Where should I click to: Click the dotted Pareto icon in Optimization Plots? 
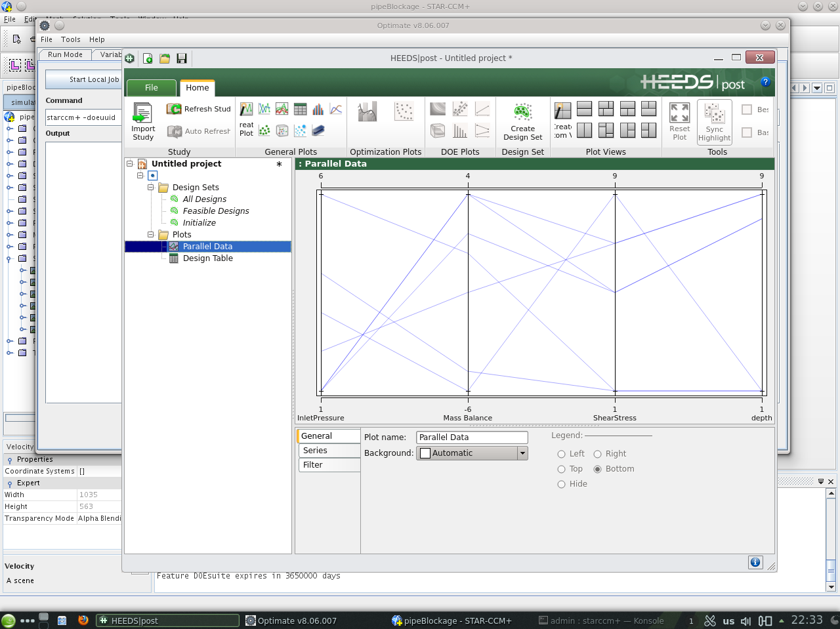point(404,112)
